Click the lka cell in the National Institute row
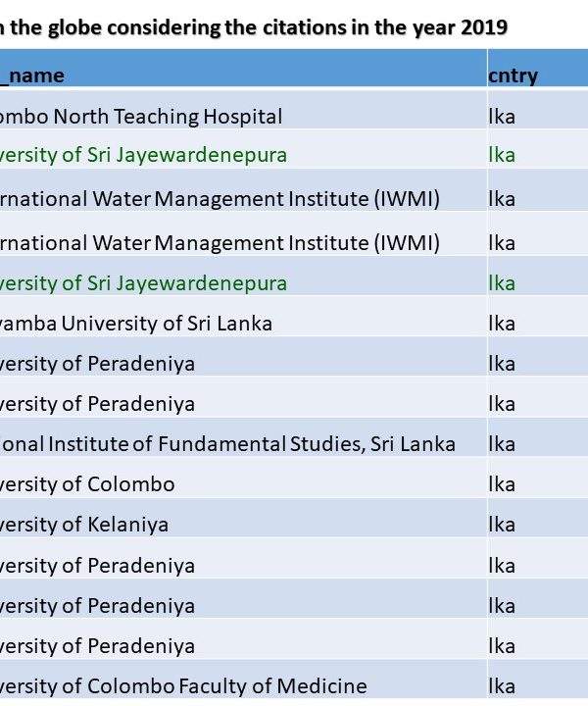Viewport: 588px width, 706px height. point(502,444)
